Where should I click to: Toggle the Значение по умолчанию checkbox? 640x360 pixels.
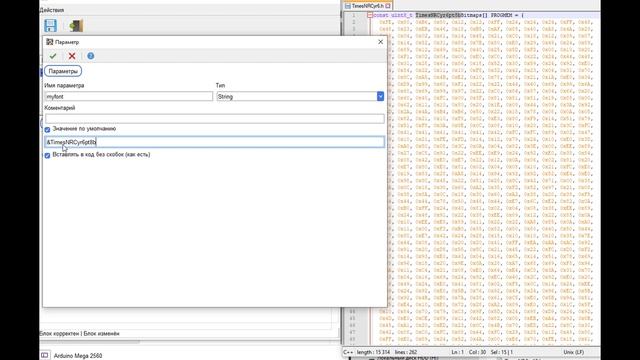47,129
